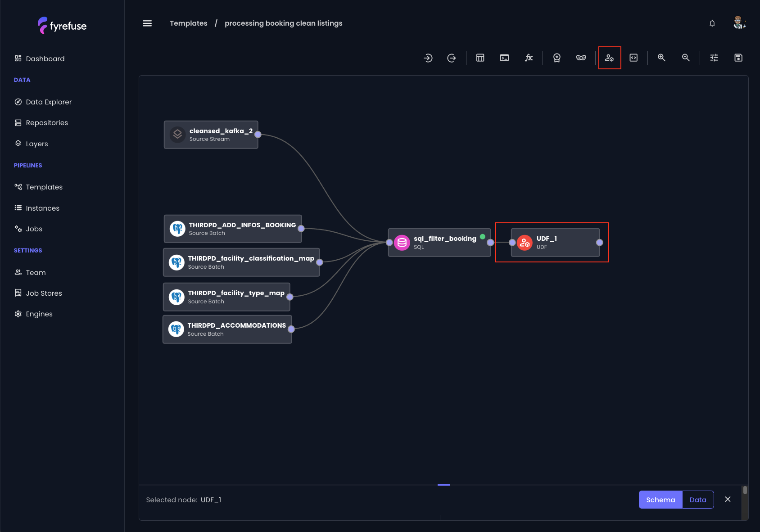Image resolution: width=760 pixels, height=532 pixels.
Task: Click the UDF user-cube toolbar icon
Action: (x=609, y=58)
